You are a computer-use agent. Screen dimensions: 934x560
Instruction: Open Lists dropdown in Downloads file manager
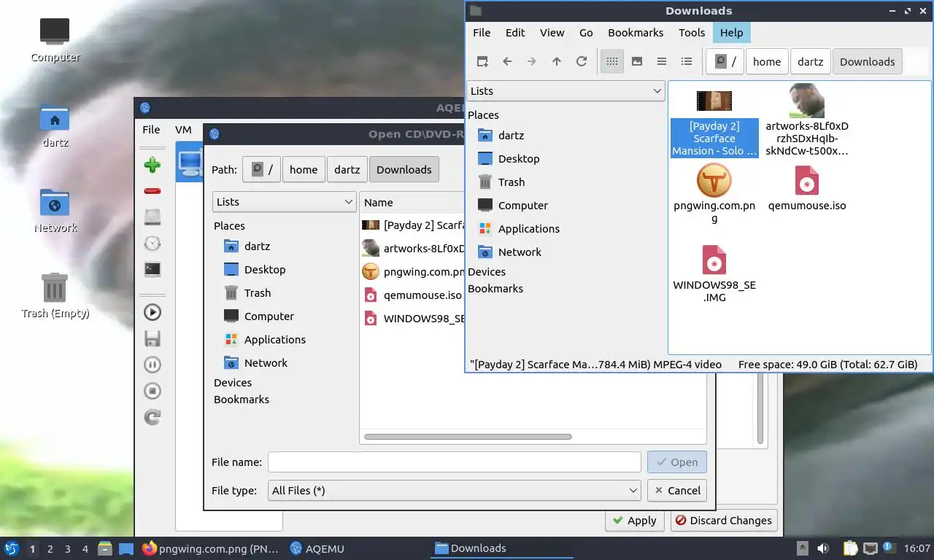coord(566,91)
